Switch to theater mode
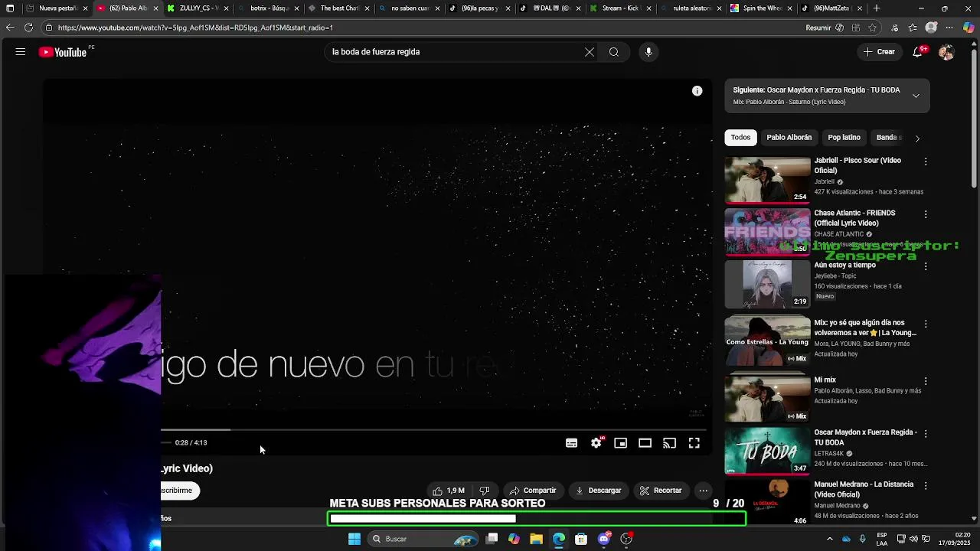Viewport: 980px width, 551px height. point(645,443)
